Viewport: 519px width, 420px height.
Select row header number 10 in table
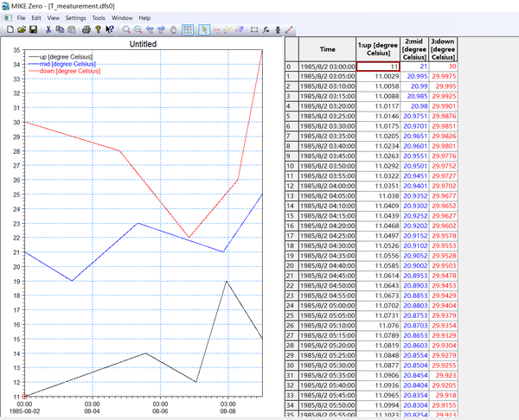290,164
